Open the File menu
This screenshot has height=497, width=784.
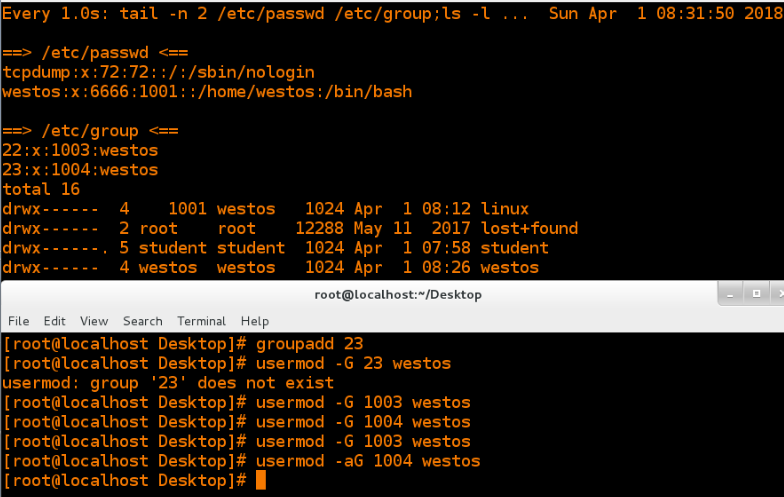pyautogui.click(x=18, y=321)
